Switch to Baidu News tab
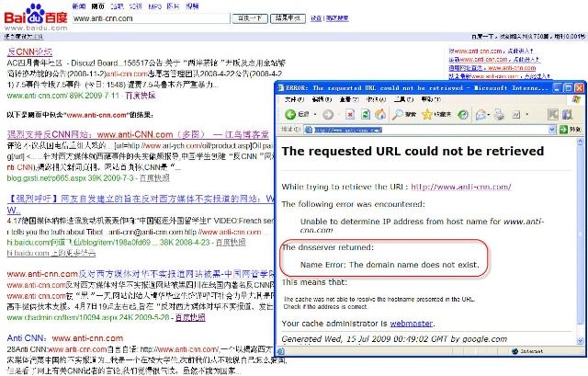The width and height of the screenshot is (588, 376). pos(79,6)
